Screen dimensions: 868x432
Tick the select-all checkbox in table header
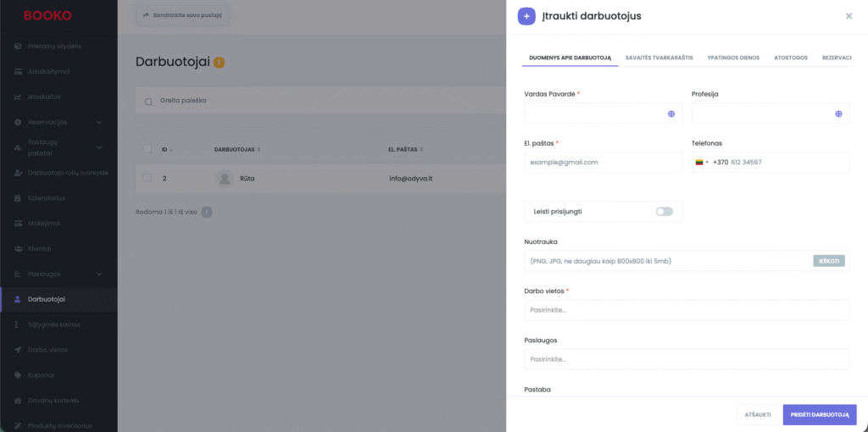pos(147,149)
